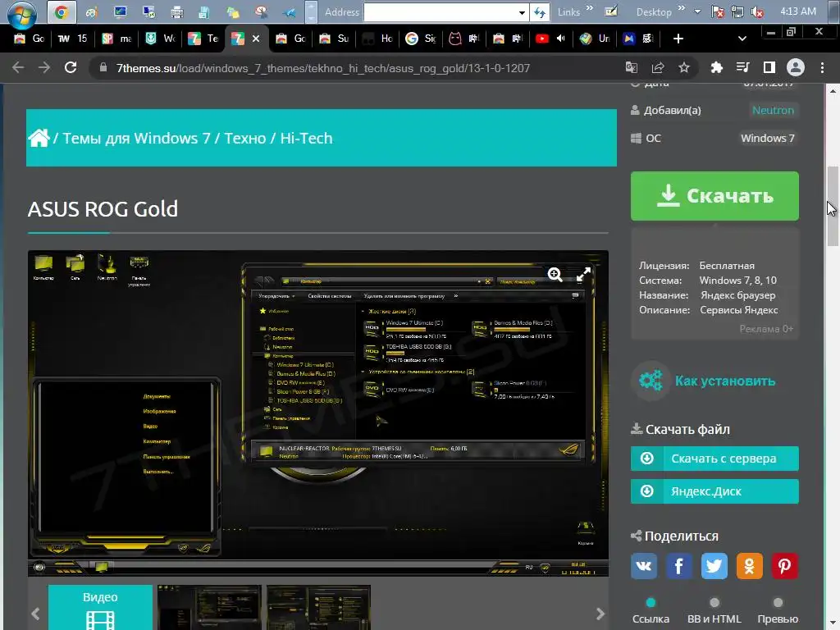The width and height of the screenshot is (840, 630).
Task: Click the page vertical scrollbar thumb
Action: tap(833, 206)
